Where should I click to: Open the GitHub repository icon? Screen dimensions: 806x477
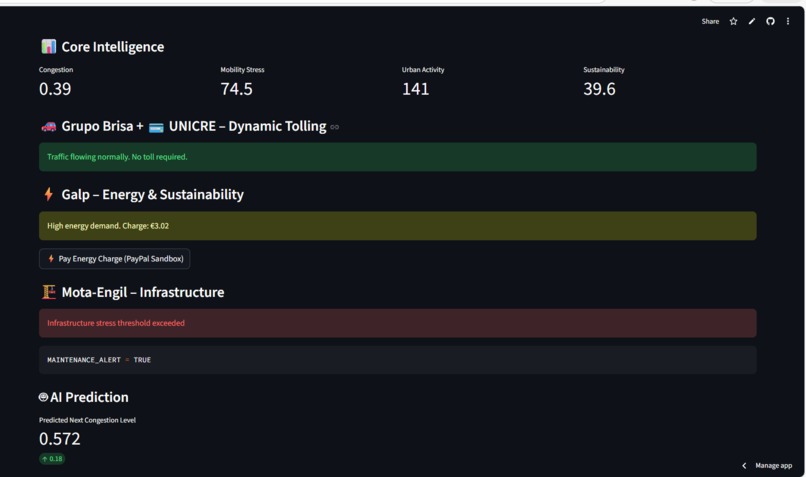click(770, 22)
